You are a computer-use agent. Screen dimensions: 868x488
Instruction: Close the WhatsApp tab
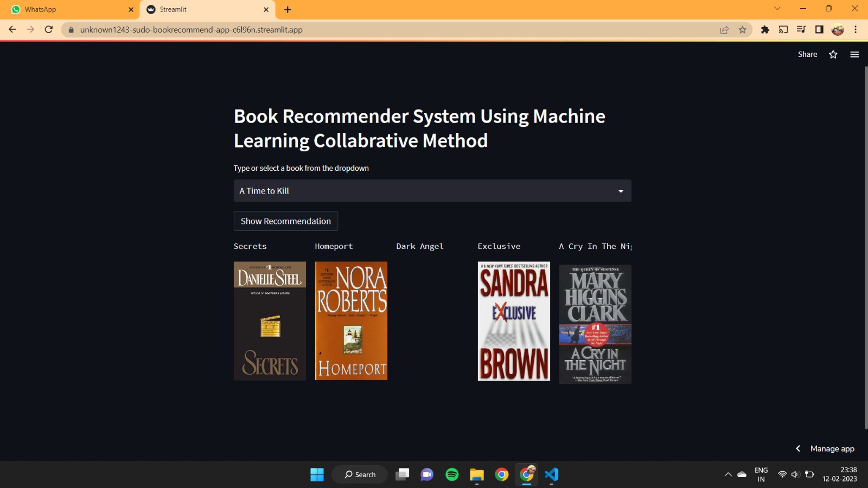tap(131, 9)
